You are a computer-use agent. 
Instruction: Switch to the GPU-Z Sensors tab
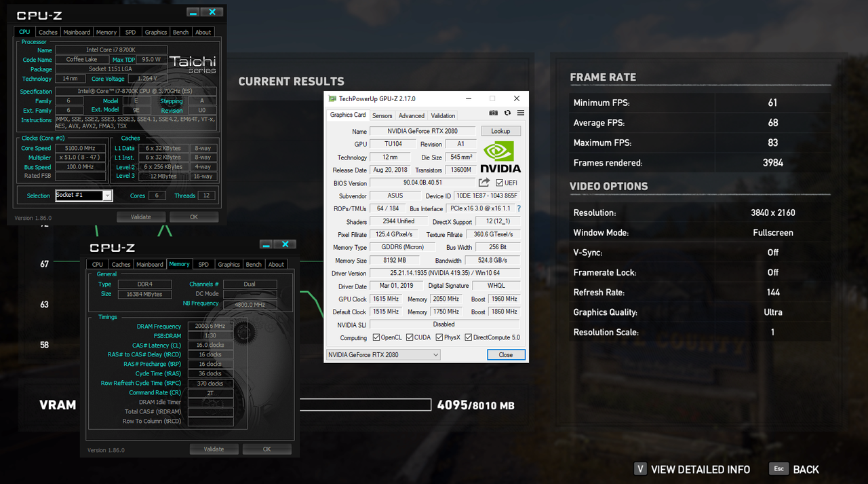tap(382, 115)
